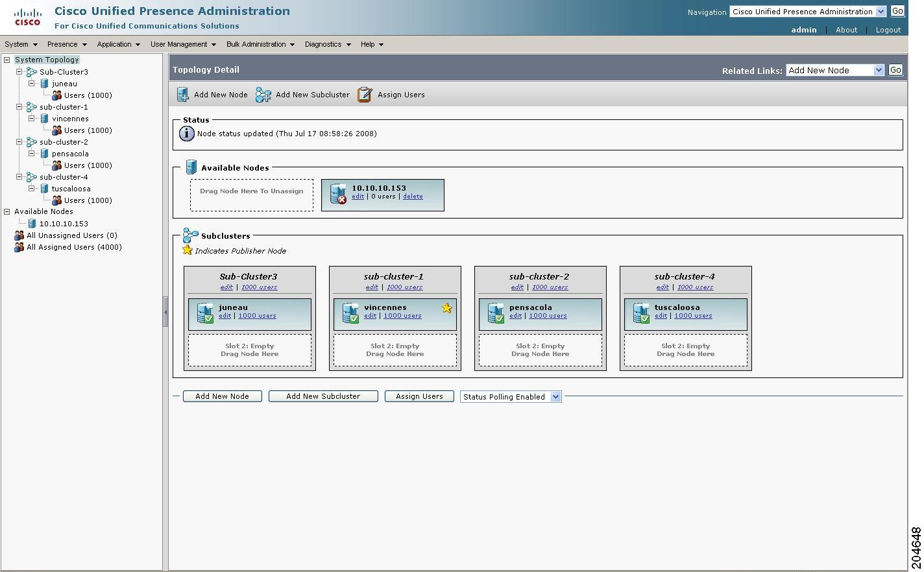Click the users icon under tuscaloosa
Image resolution: width=924 pixels, height=572 pixels.
[x=56, y=200]
